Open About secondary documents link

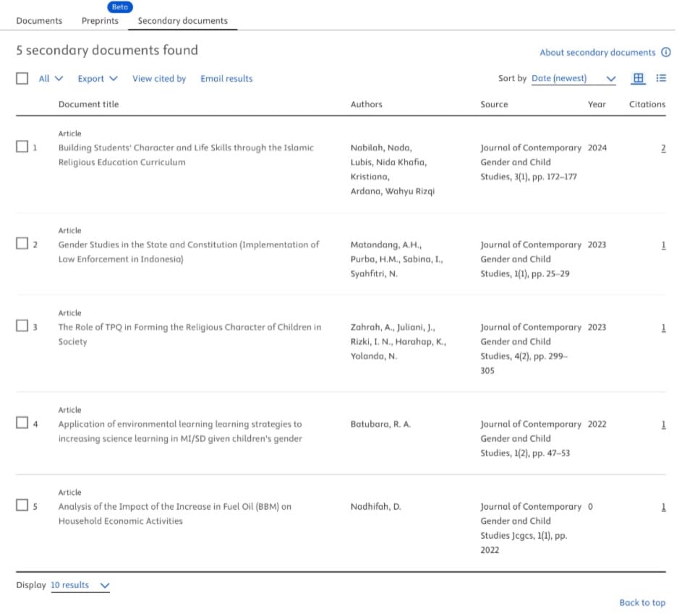(597, 53)
